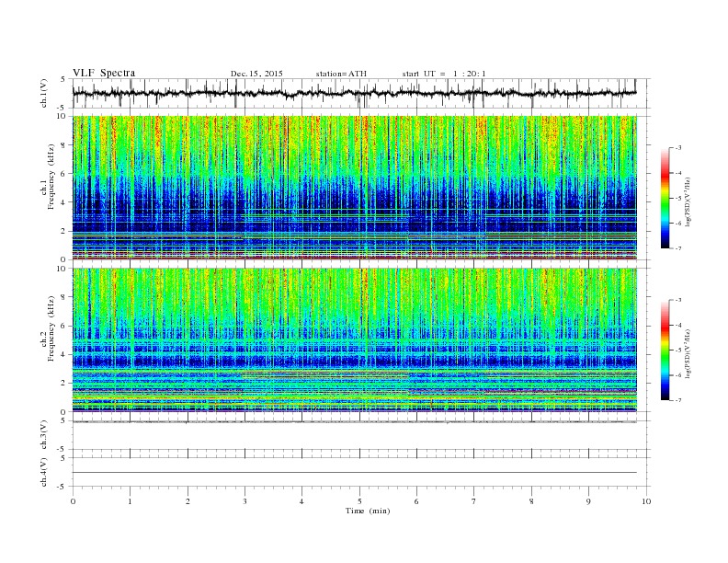The width and height of the screenshot is (728, 563).
Task: Click time axis tick label "5"
Action: tap(359, 501)
